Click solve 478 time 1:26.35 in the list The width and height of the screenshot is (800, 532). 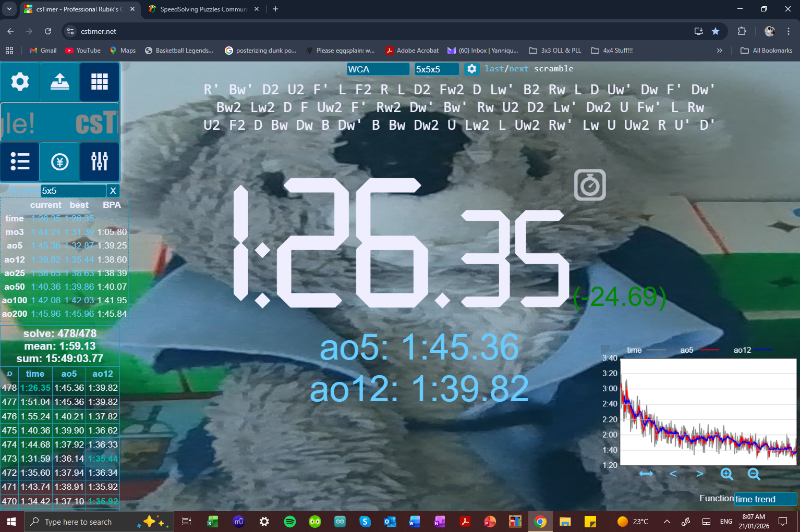click(35, 388)
